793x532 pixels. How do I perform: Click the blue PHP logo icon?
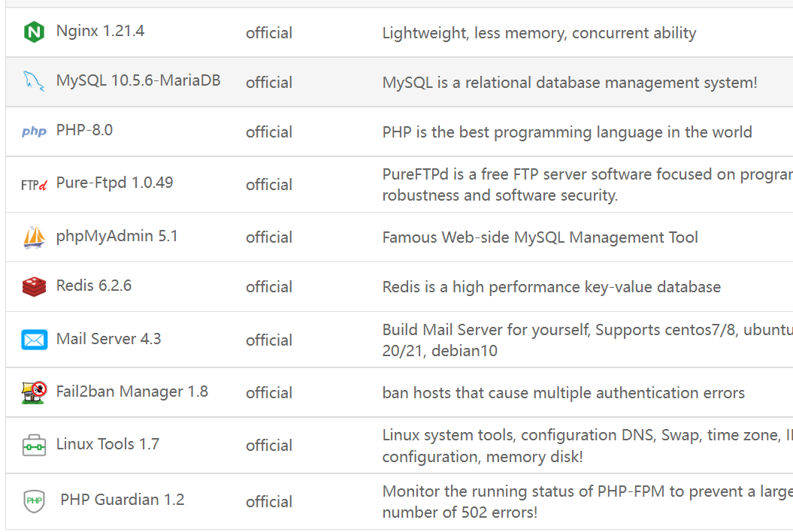pos(34,131)
